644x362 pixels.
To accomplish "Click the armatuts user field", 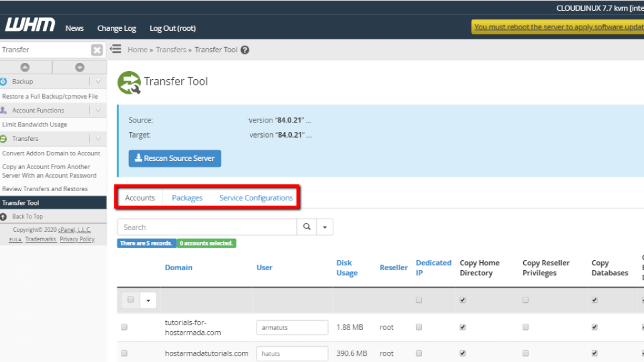I will point(292,327).
